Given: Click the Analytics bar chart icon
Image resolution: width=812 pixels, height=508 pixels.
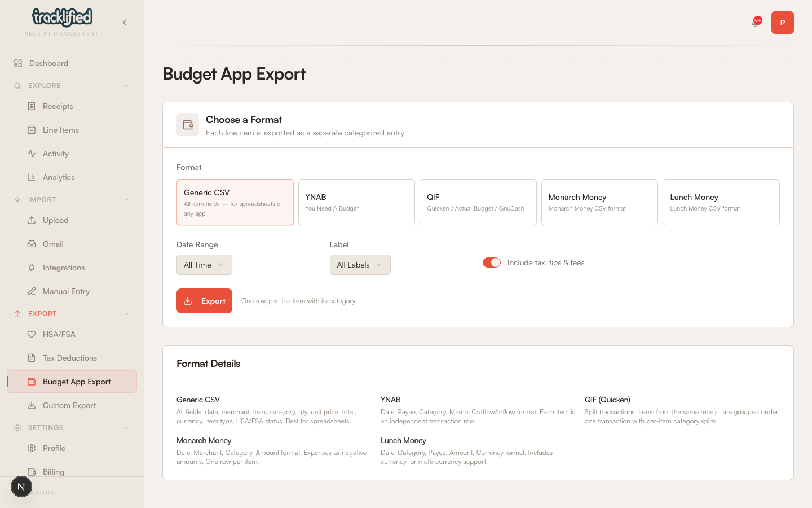Looking at the screenshot, I should tap(32, 177).
